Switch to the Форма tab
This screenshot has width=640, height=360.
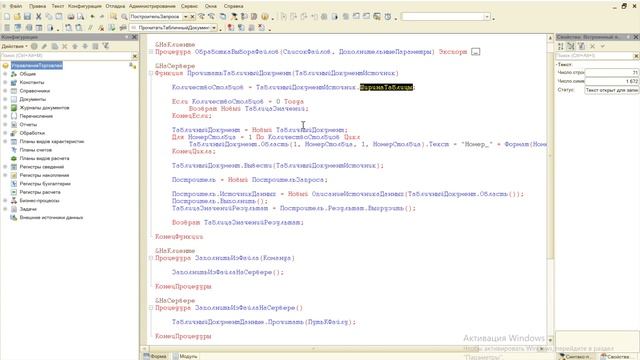pyautogui.click(x=155, y=356)
